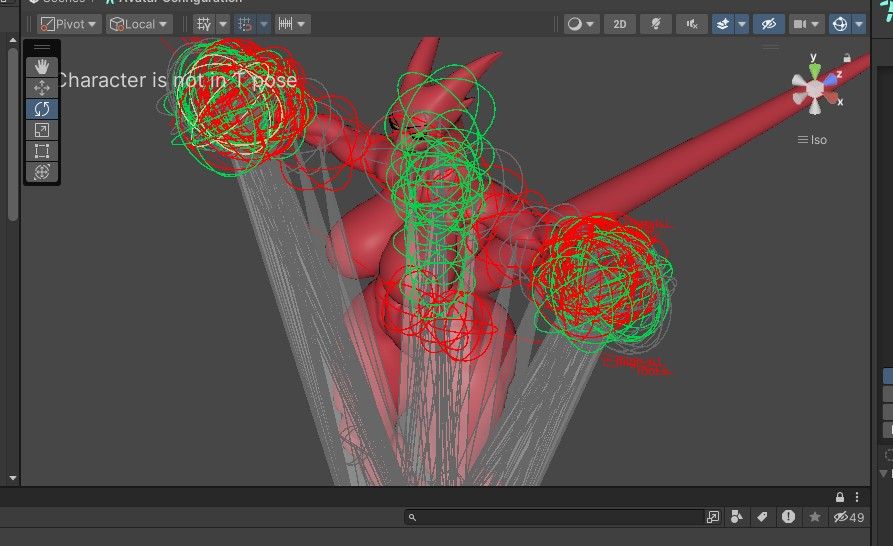The width and height of the screenshot is (893, 546).
Task: Click the 'Character is not in T pose' message
Action: coord(177,80)
